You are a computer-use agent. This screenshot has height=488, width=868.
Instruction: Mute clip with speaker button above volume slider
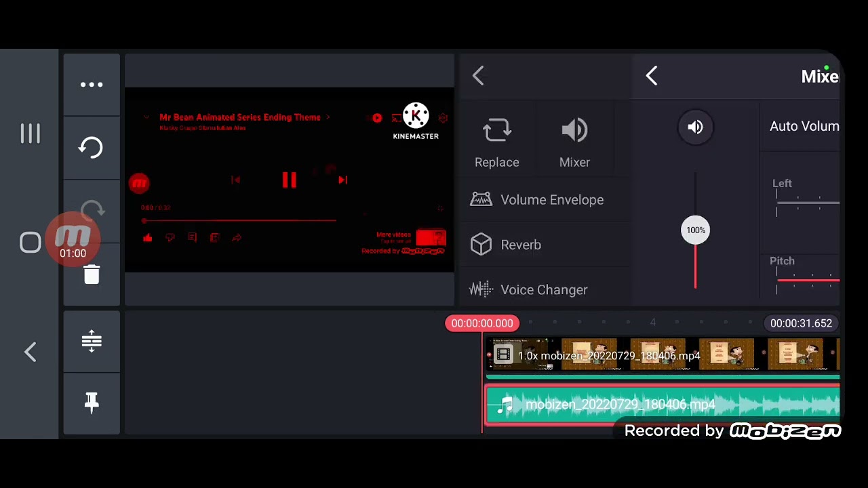695,127
